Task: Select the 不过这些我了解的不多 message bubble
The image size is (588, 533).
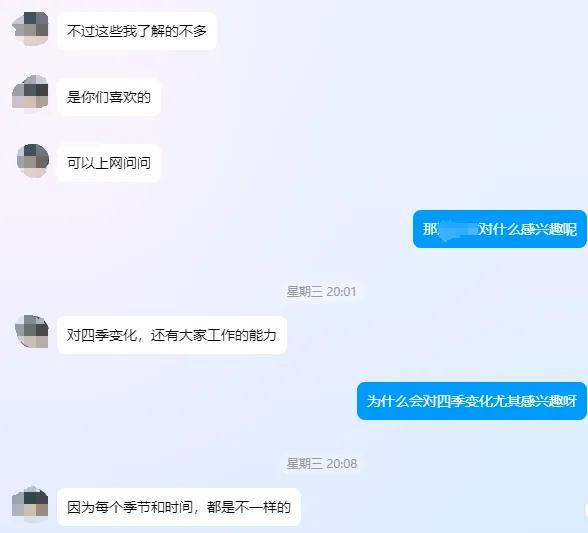Action: [137, 31]
